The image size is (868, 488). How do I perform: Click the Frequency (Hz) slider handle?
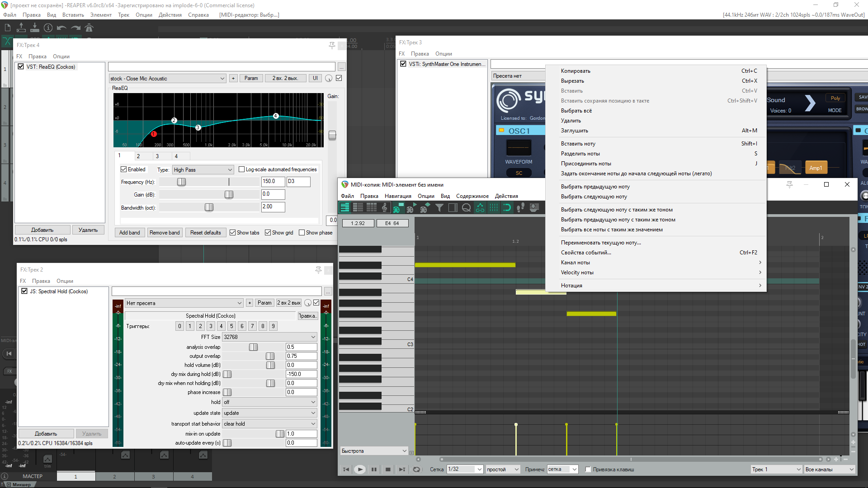pos(181,182)
